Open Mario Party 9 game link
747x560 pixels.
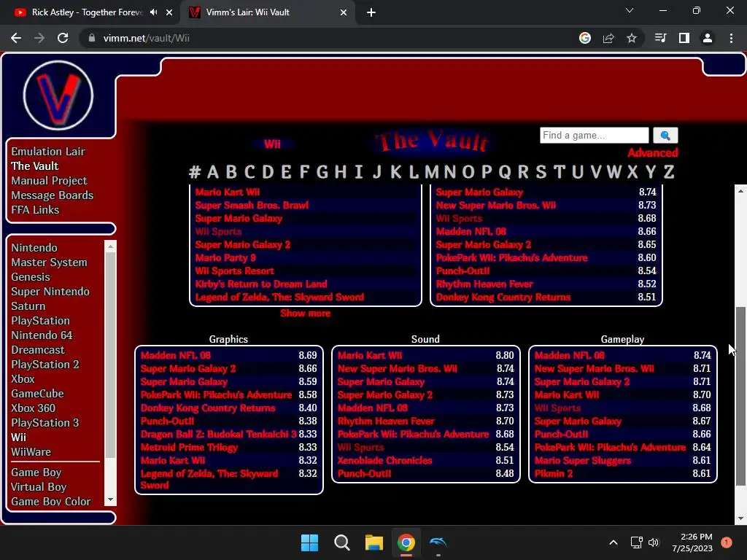click(x=225, y=257)
